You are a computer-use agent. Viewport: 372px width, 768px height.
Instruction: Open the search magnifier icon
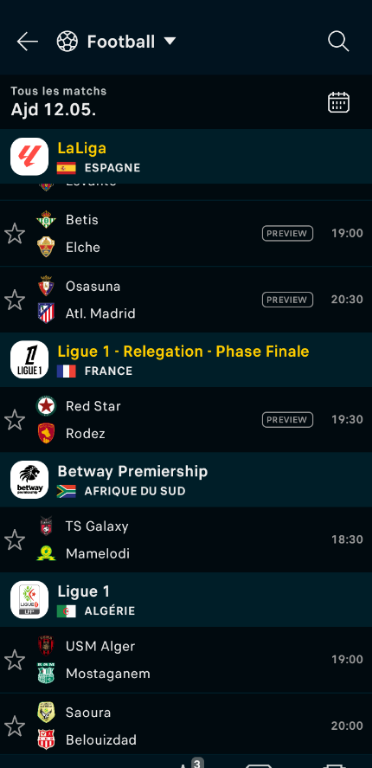338,42
